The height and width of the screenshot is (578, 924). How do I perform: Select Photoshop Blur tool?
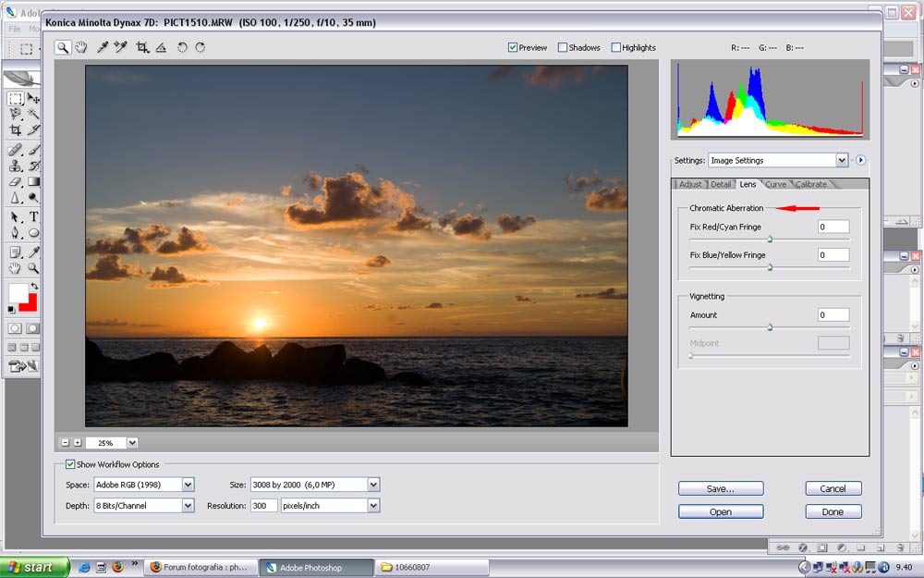click(16, 198)
